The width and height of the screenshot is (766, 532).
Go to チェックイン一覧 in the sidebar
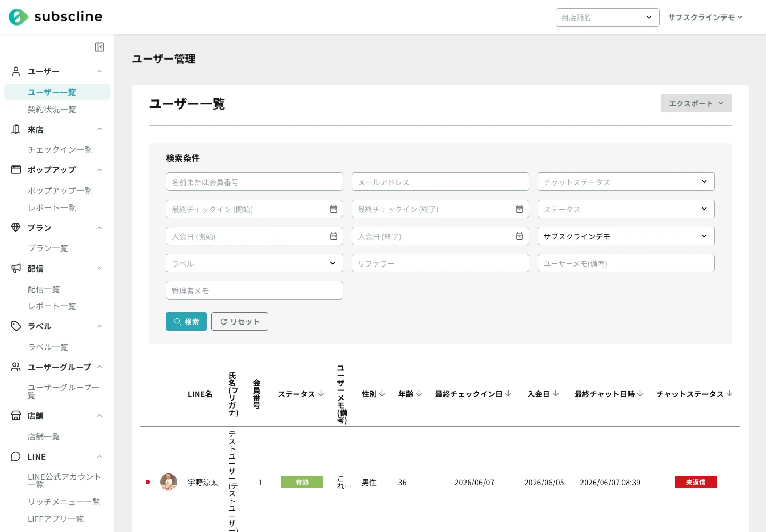(x=60, y=149)
